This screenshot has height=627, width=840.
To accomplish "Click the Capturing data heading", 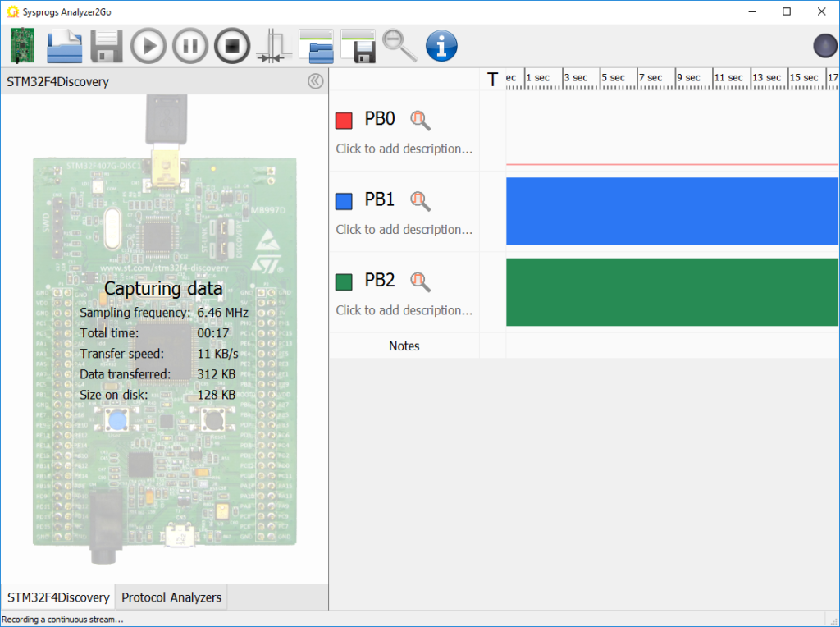I will pyautogui.click(x=163, y=288).
